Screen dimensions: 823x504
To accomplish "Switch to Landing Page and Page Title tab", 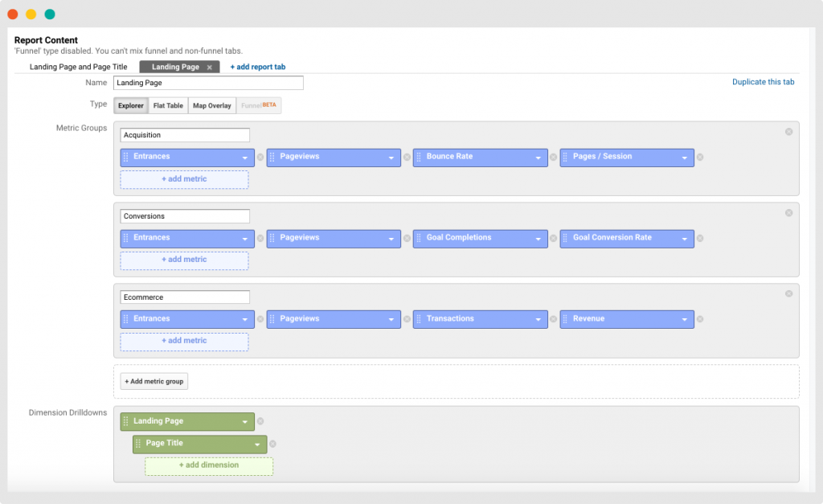I will [x=78, y=68].
